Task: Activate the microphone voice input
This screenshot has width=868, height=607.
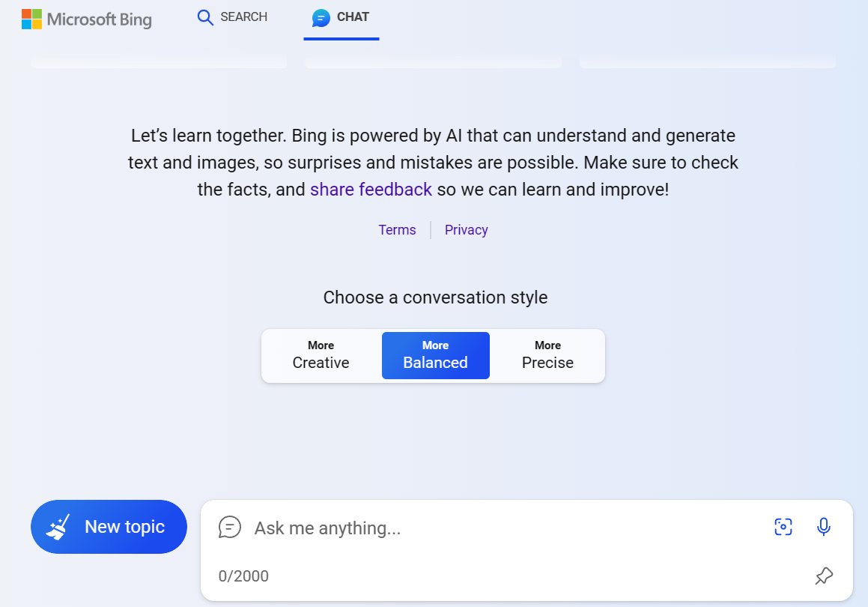Action: click(824, 527)
